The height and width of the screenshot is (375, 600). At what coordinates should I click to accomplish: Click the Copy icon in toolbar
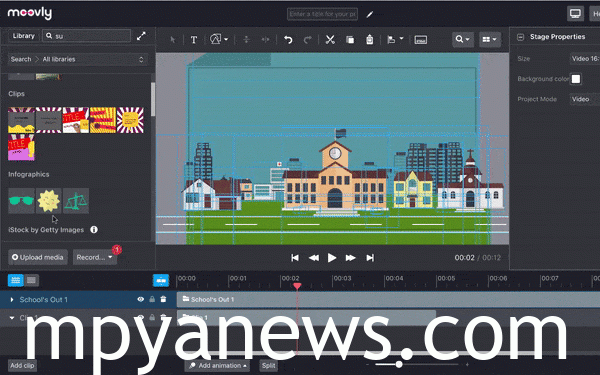point(350,39)
